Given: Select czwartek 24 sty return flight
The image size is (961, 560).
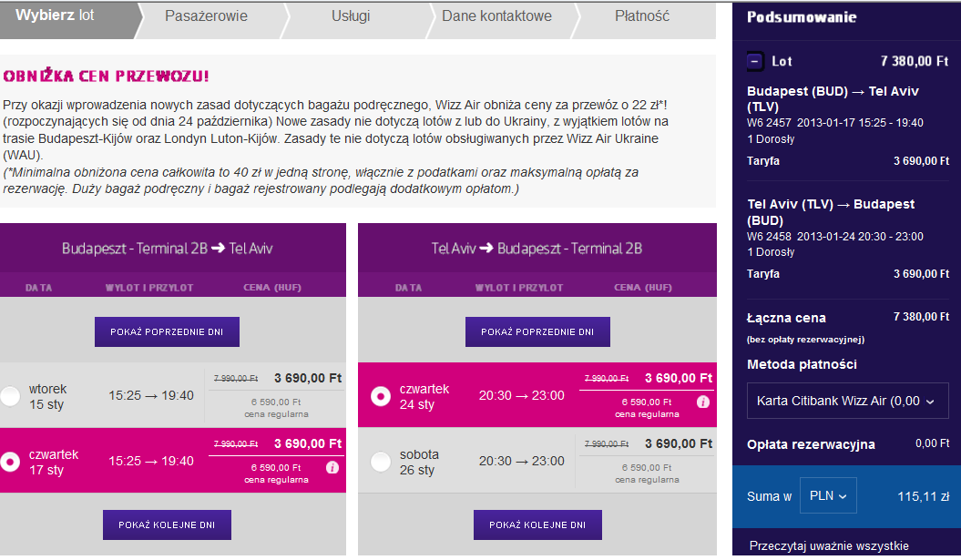Looking at the screenshot, I should (x=381, y=396).
